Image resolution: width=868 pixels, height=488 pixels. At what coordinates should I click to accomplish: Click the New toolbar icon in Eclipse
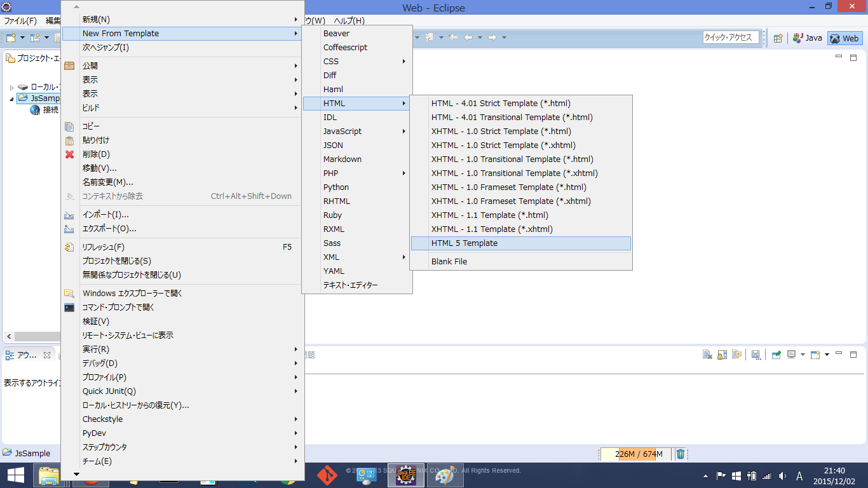click(11, 38)
